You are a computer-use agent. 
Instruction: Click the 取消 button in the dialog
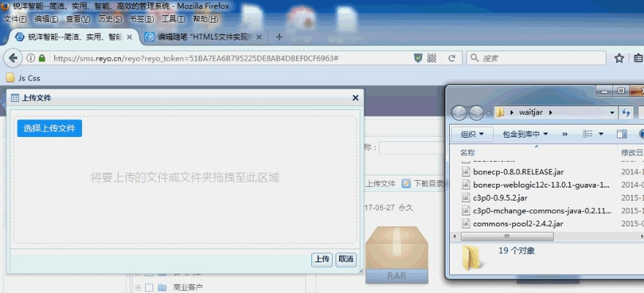tap(346, 259)
